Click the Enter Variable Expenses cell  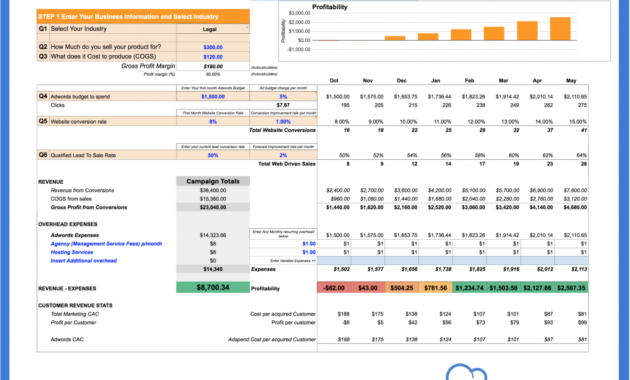tap(283, 261)
